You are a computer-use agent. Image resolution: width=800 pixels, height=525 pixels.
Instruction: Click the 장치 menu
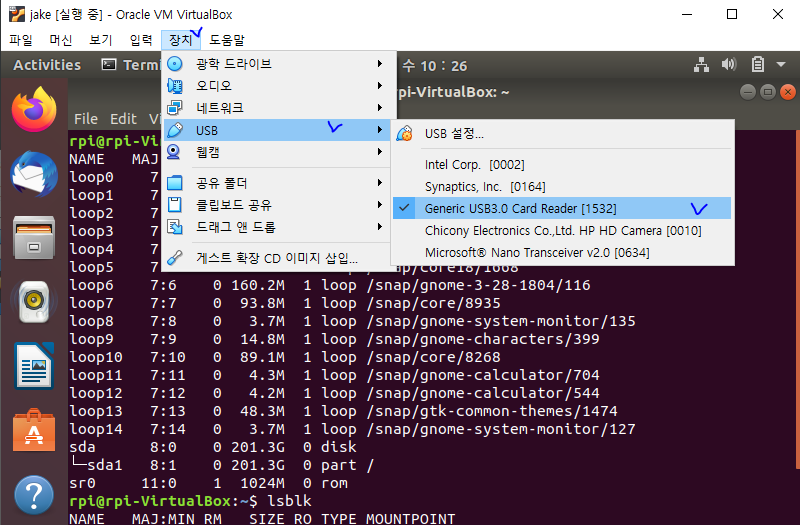[181, 40]
